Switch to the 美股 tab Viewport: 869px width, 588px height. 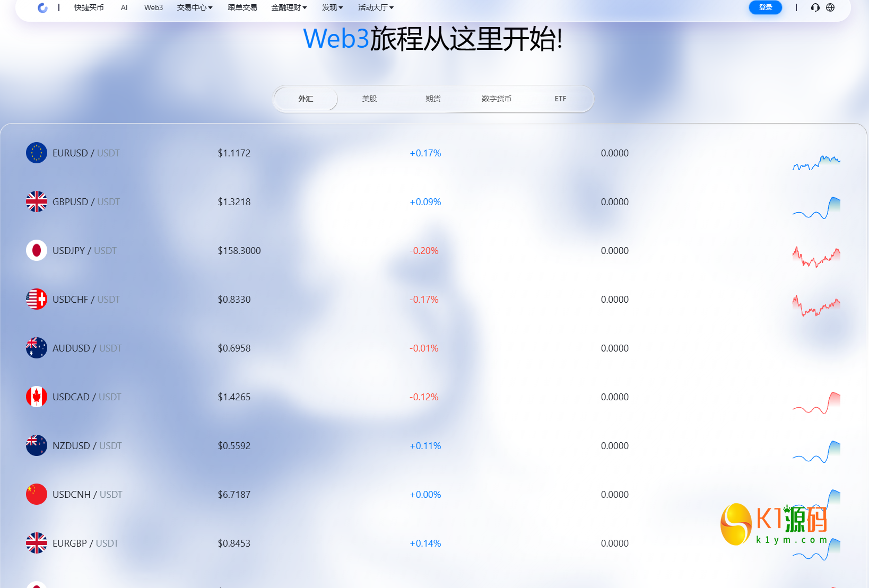click(x=369, y=99)
